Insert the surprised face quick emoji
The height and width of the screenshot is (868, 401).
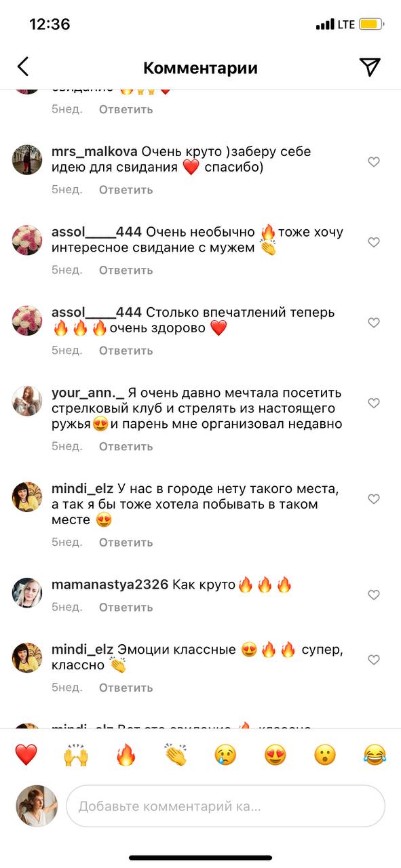pyautogui.click(x=325, y=754)
